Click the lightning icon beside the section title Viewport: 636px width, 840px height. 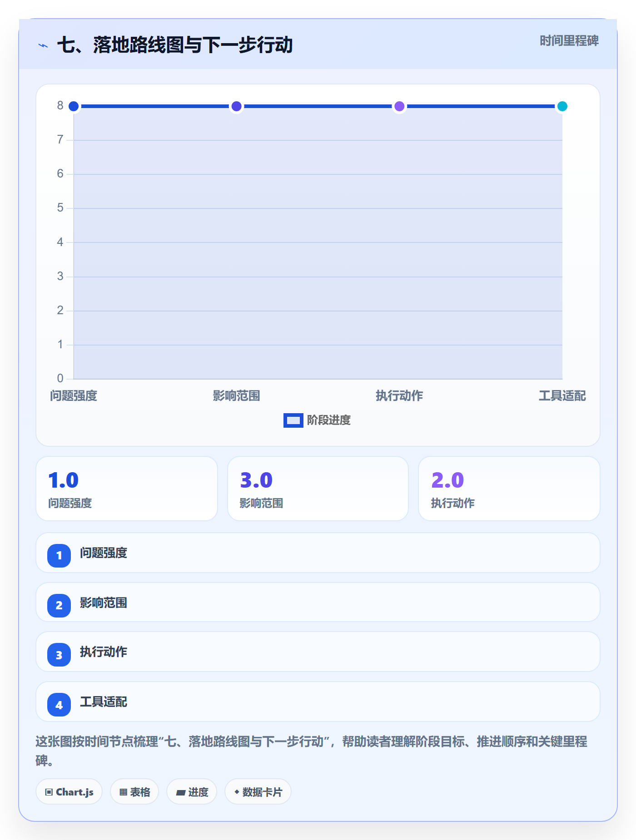click(x=43, y=45)
